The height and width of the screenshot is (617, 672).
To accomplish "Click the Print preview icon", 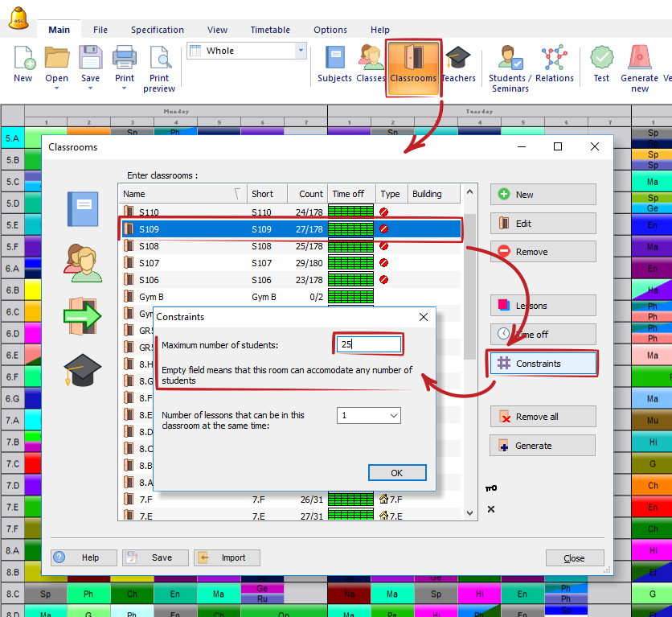I will (x=159, y=59).
